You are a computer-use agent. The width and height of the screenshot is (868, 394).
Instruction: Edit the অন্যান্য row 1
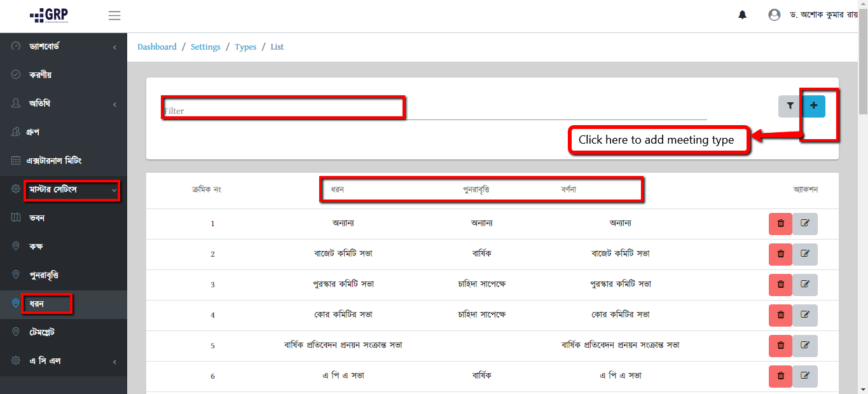tap(805, 224)
